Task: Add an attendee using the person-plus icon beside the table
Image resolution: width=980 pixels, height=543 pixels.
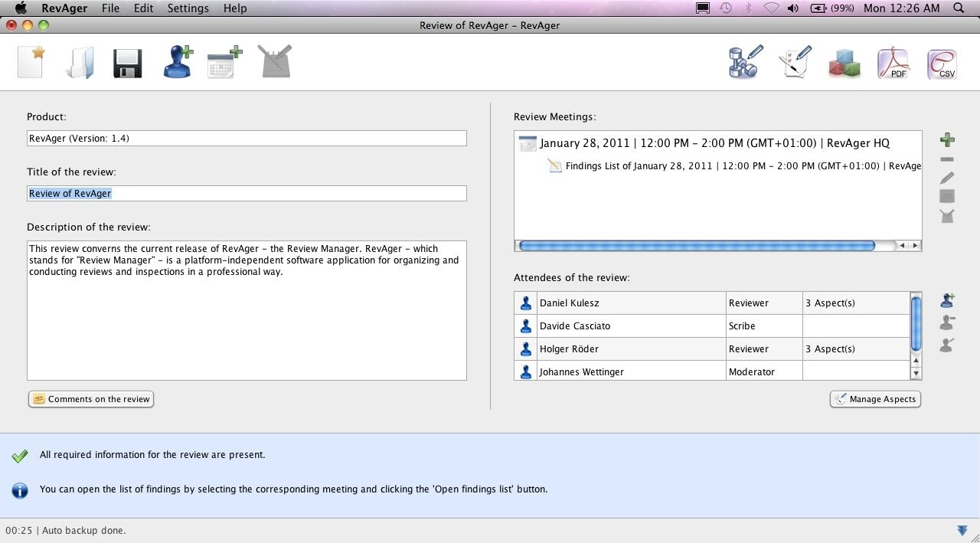Action: (x=947, y=299)
